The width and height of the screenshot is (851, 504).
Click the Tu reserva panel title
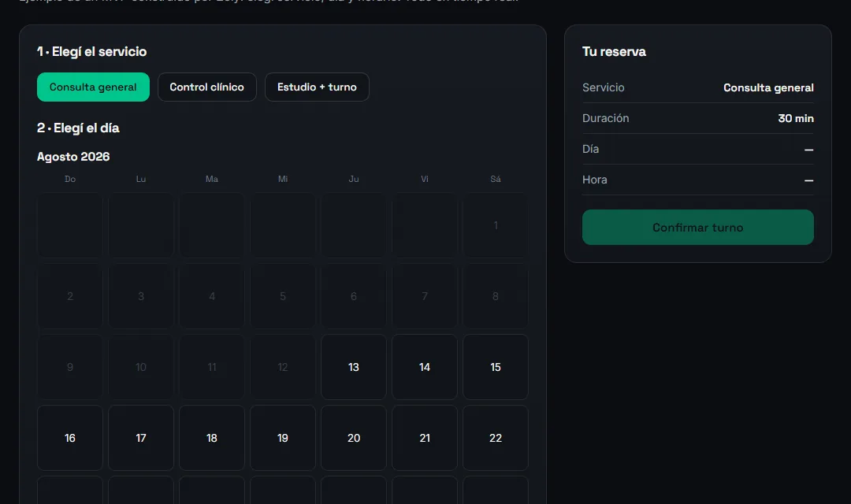click(614, 51)
